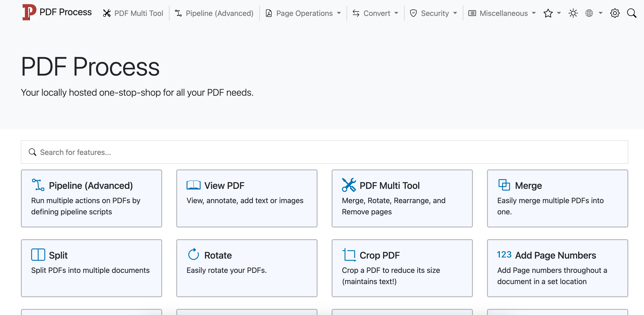Click the Pipeline card branch icon

pos(38,185)
